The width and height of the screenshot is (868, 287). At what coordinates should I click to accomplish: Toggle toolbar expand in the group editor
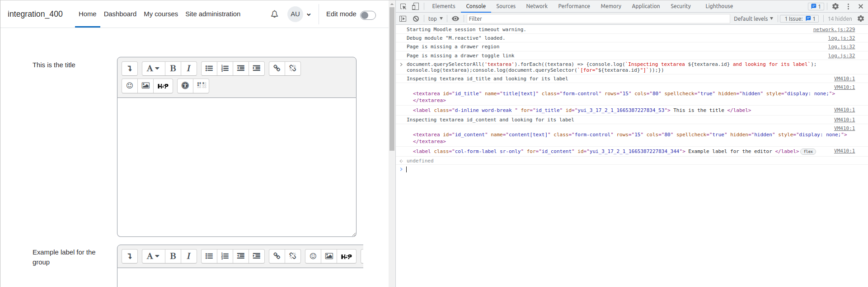(130, 256)
